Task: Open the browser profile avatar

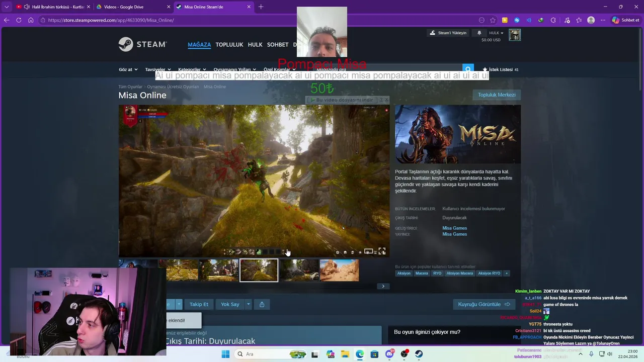Action: click(591, 20)
